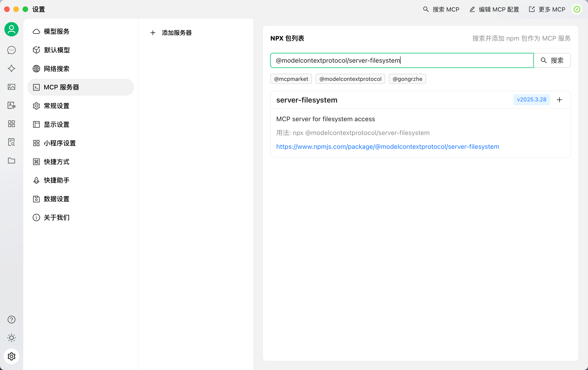588x370 pixels.
Task: Open the files folder sidebar icon
Action: click(x=12, y=161)
